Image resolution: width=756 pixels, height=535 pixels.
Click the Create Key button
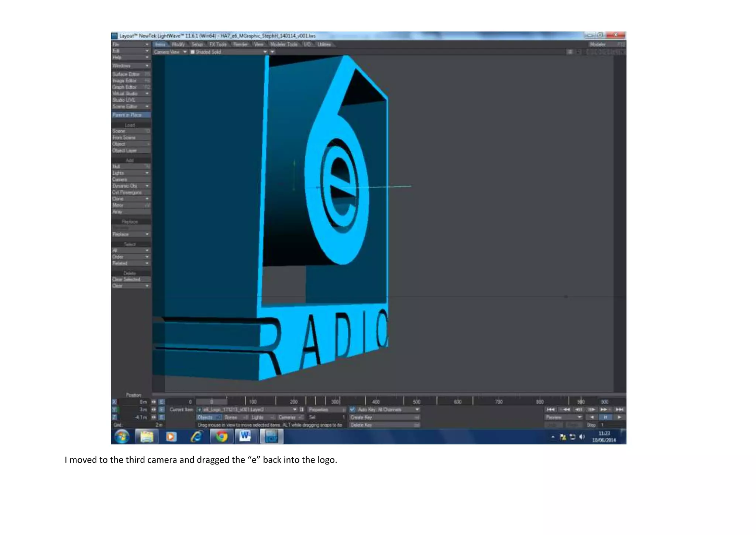(x=384, y=417)
